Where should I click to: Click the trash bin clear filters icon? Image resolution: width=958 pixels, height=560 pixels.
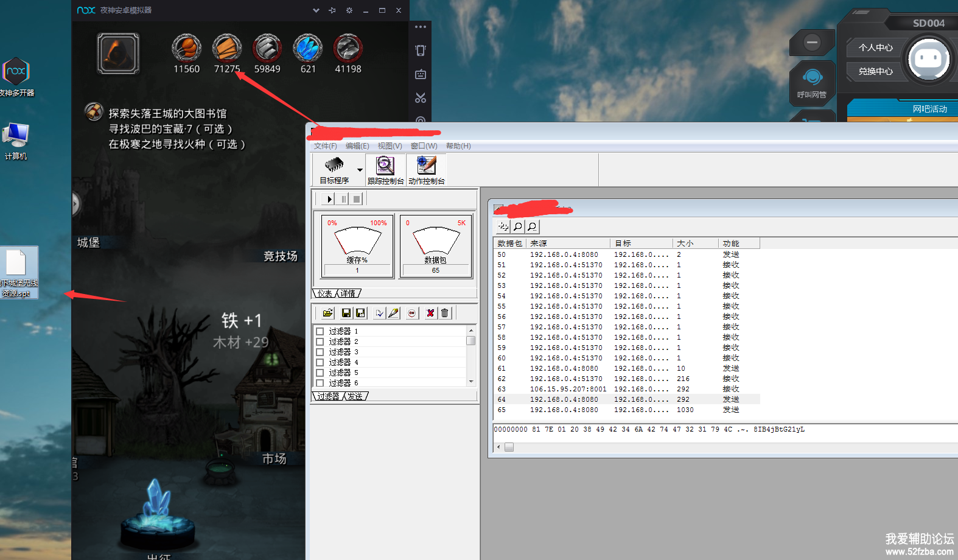[445, 313]
